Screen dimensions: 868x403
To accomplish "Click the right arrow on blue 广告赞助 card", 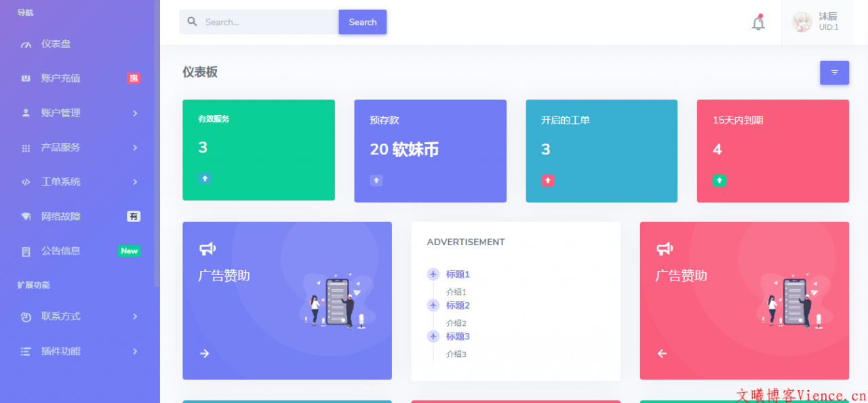I will tap(204, 354).
